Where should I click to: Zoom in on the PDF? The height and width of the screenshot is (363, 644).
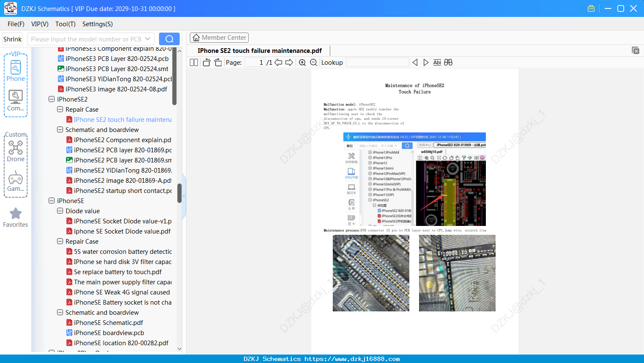pyautogui.click(x=302, y=63)
